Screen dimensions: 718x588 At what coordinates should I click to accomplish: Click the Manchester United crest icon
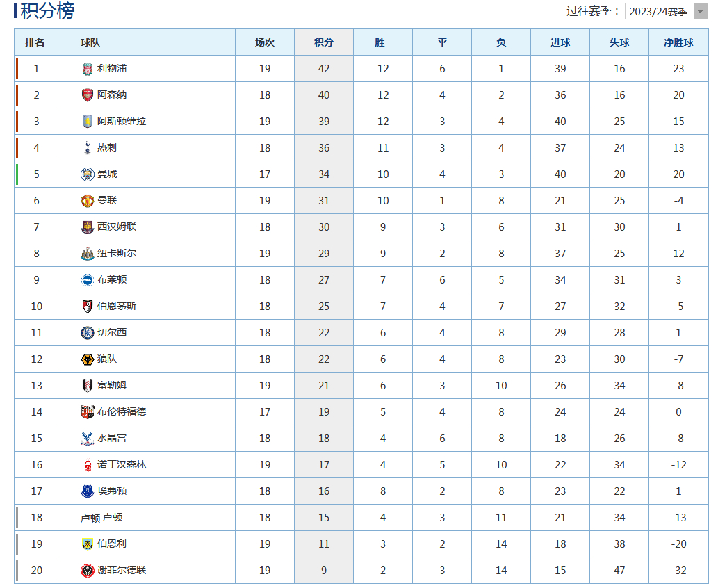point(88,201)
